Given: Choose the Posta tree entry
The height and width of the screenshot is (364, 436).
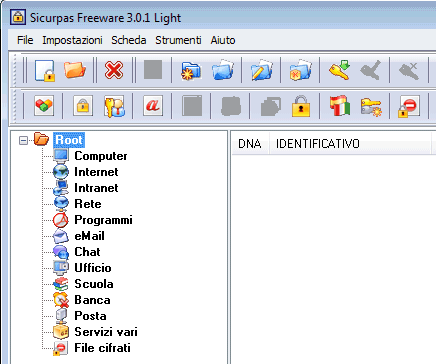Looking at the screenshot, I should (90, 316).
